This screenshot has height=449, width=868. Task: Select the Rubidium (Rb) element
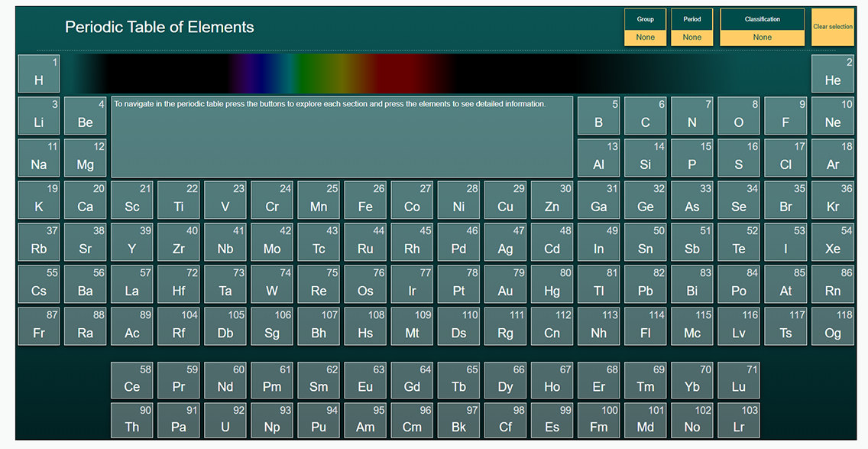(39, 242)
